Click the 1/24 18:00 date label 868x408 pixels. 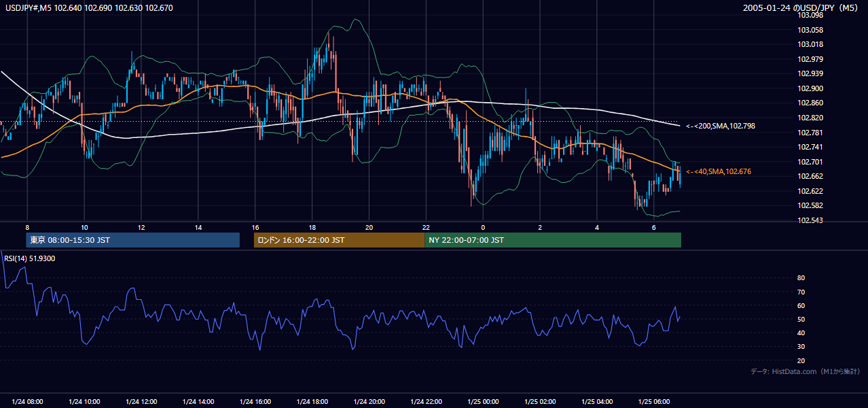312,401
